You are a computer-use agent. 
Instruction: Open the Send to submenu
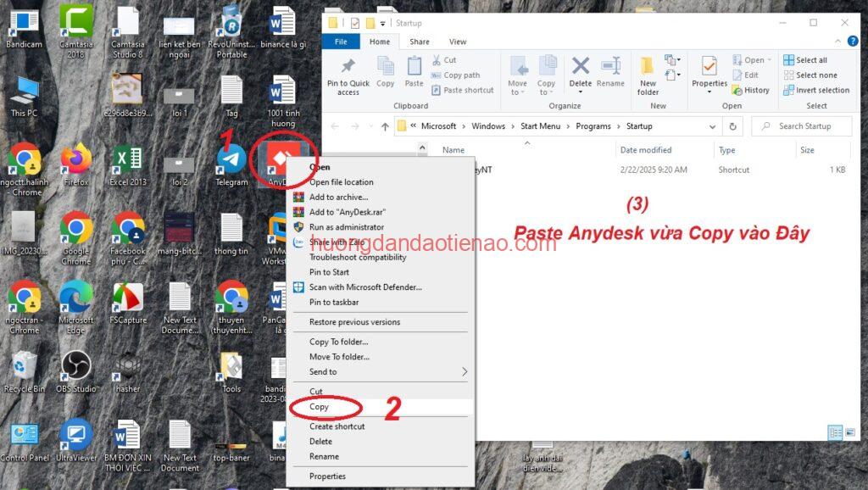click(325, 371)
